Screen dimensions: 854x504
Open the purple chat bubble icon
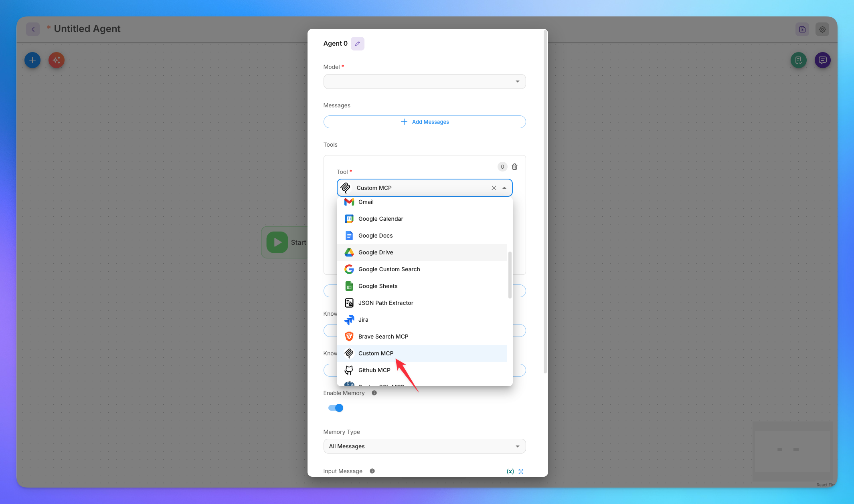coord(822,60)
